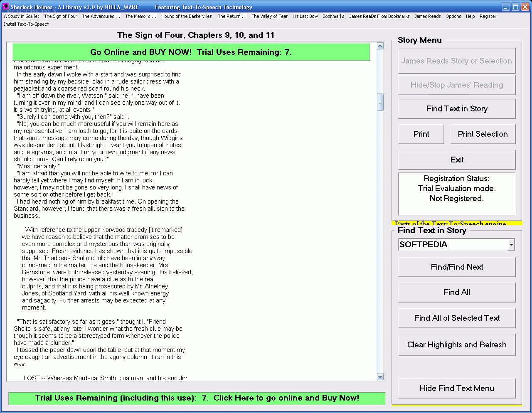Open the Register menu
Viewport: 532px width, 413px height.
[x=488, y=16]
